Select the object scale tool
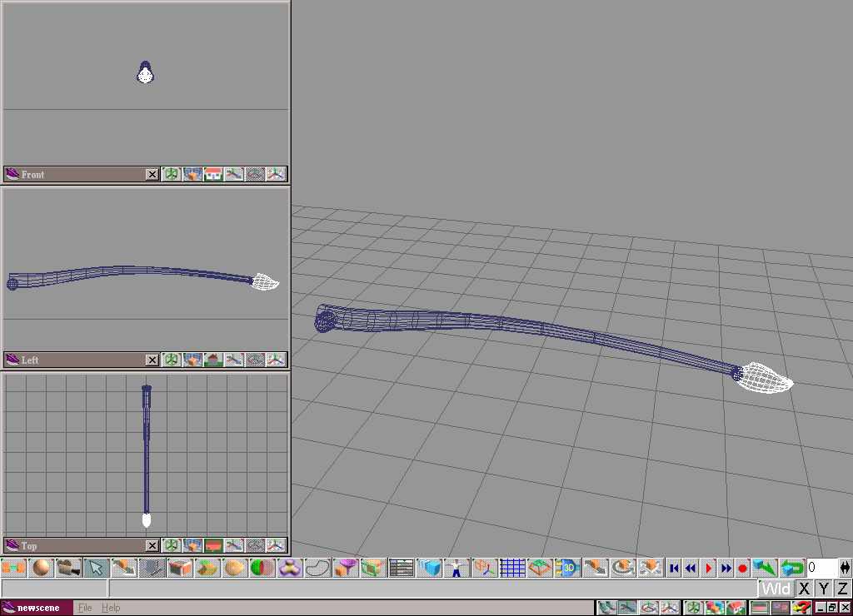This screenshot has width=853, height=616. [651, 569]
